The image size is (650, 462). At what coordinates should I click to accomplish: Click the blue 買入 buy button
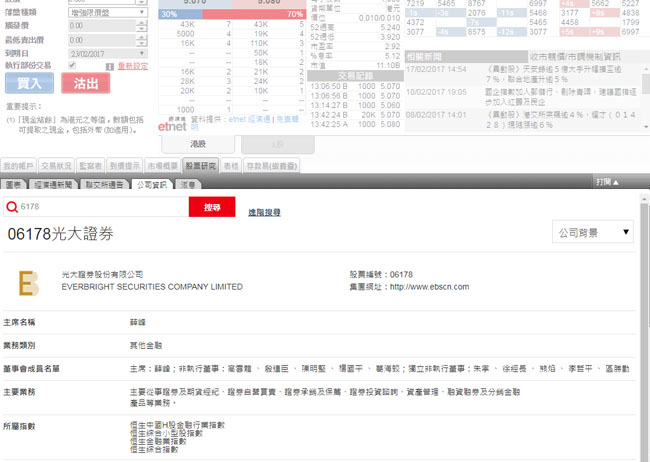(29, 83)
